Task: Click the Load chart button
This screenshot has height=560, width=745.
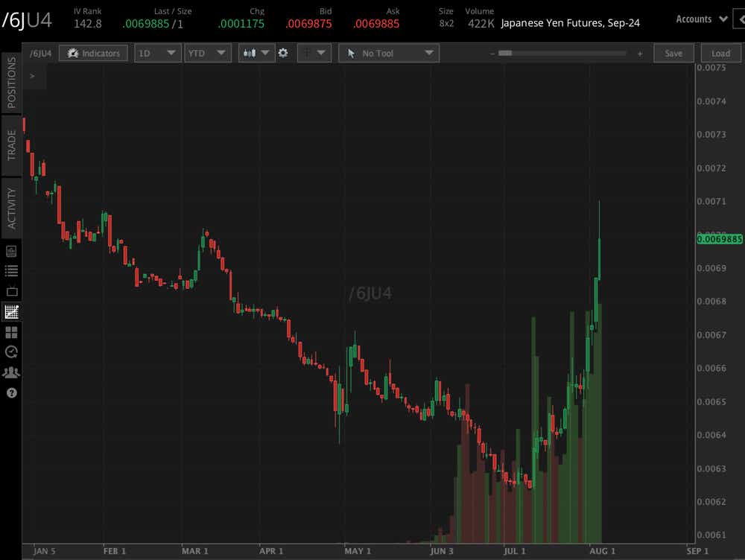Action: 720,53
